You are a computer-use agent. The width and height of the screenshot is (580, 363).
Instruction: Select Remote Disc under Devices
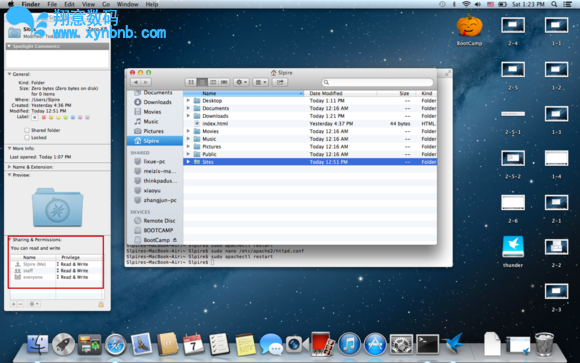[x=159, y=221]
